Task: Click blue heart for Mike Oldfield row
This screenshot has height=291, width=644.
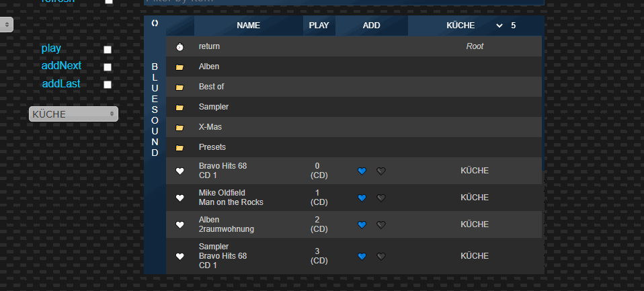Action: click(x=362, y=198)
